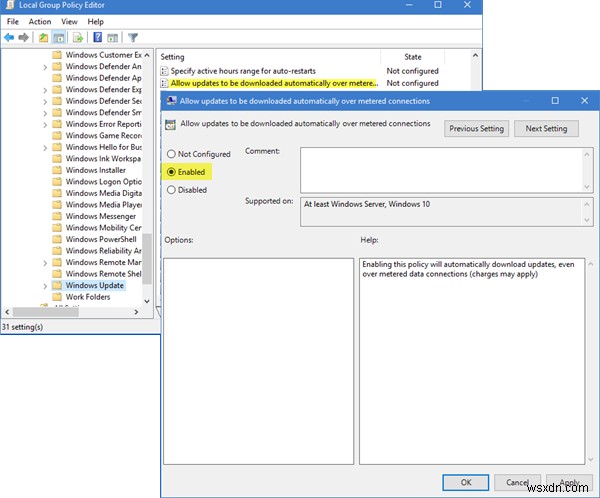Select the Not Configured radio button
The image size is (600, 498).
(x=171, y=154)
